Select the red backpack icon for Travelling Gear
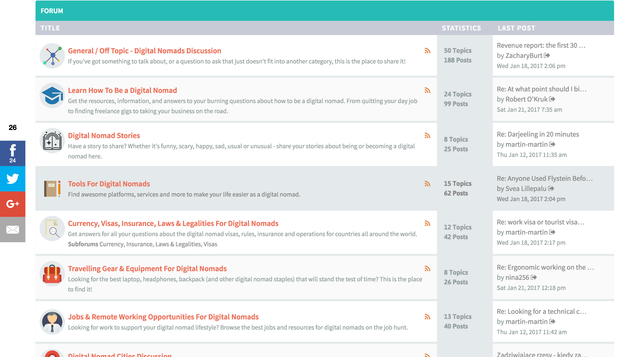This screenshot has height=357, width=644. click(x=52, y=274)
